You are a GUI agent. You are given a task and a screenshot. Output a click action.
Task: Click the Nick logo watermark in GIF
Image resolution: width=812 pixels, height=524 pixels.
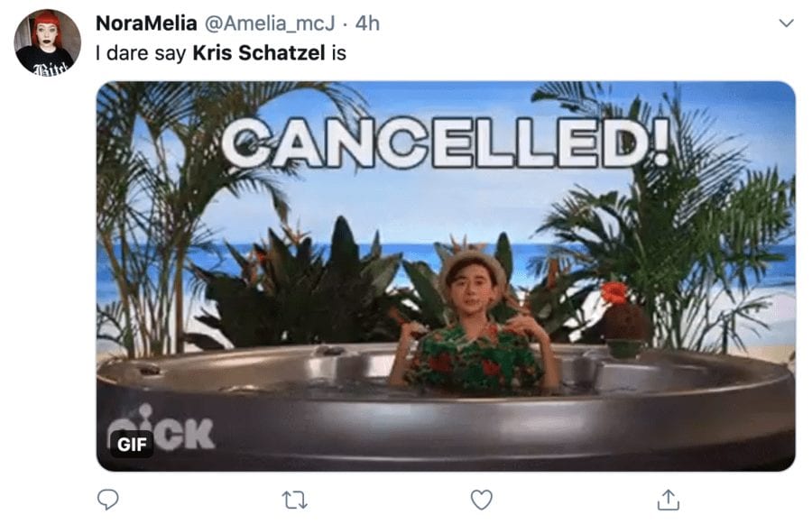[x=161, y=428]
